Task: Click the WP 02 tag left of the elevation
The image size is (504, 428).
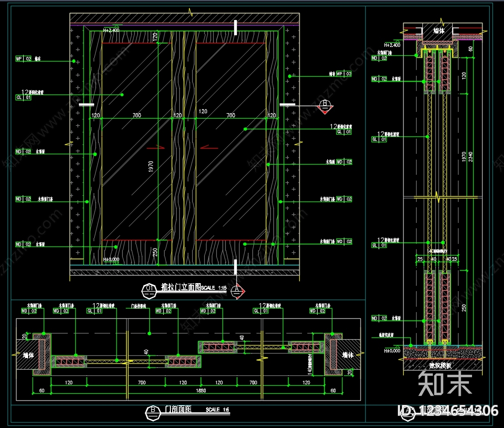Action: click(x=24, y=58)
